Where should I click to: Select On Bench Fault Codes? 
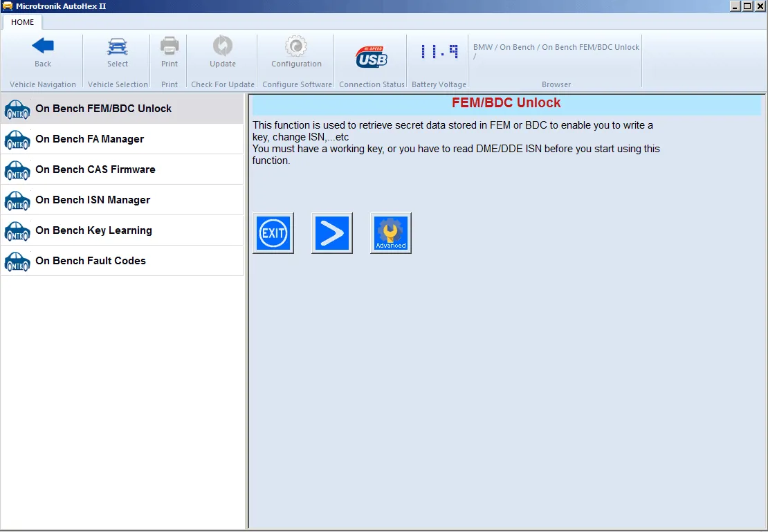[x=122, y=261]
